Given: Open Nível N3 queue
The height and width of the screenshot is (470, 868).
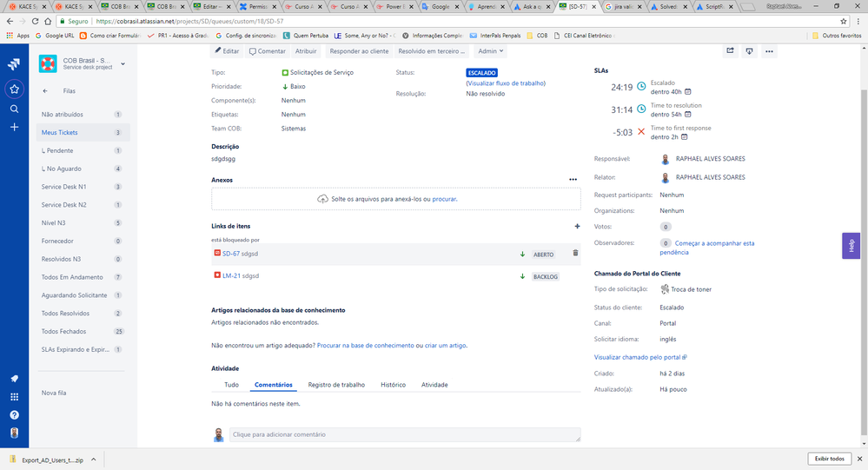Looking at the screenshot, I should [82, 223].
